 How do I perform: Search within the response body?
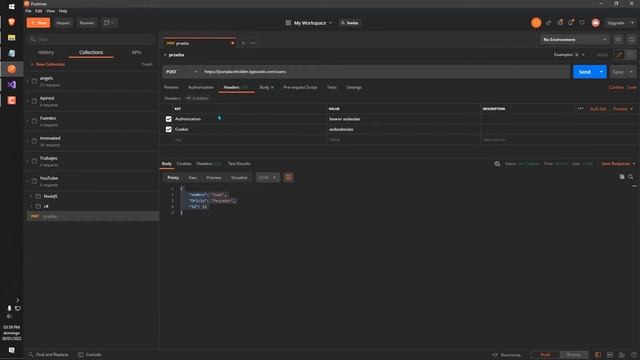click(x=631, y=177)
